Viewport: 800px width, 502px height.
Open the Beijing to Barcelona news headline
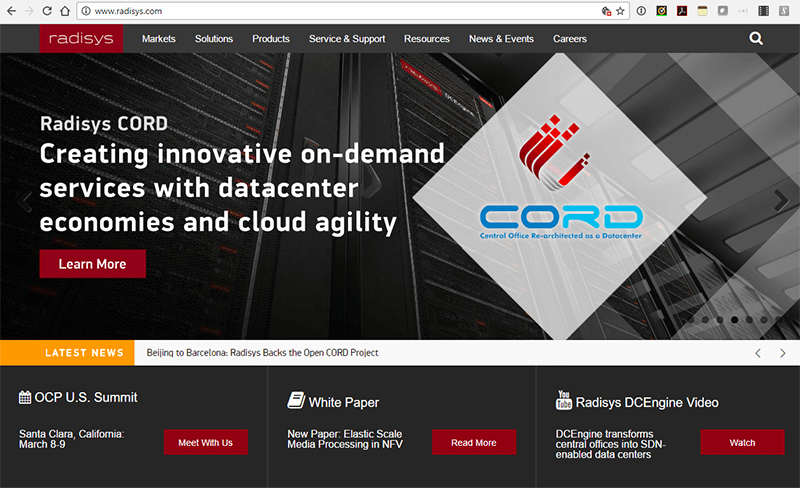[262, 353]
